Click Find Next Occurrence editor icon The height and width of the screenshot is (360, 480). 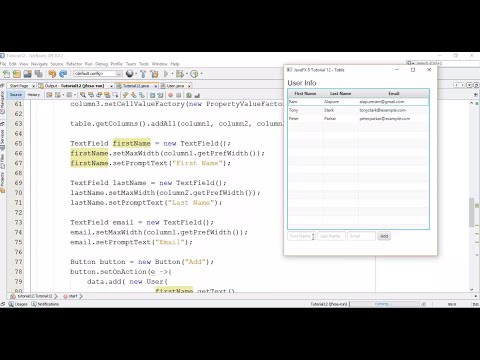99,95
